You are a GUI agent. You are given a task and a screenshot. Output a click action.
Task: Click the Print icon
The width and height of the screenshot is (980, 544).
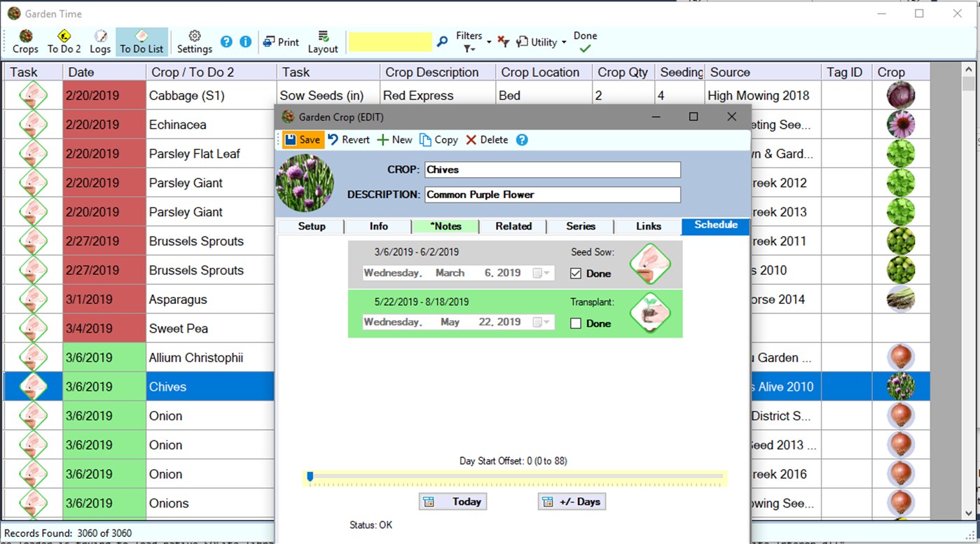(280, 41)
